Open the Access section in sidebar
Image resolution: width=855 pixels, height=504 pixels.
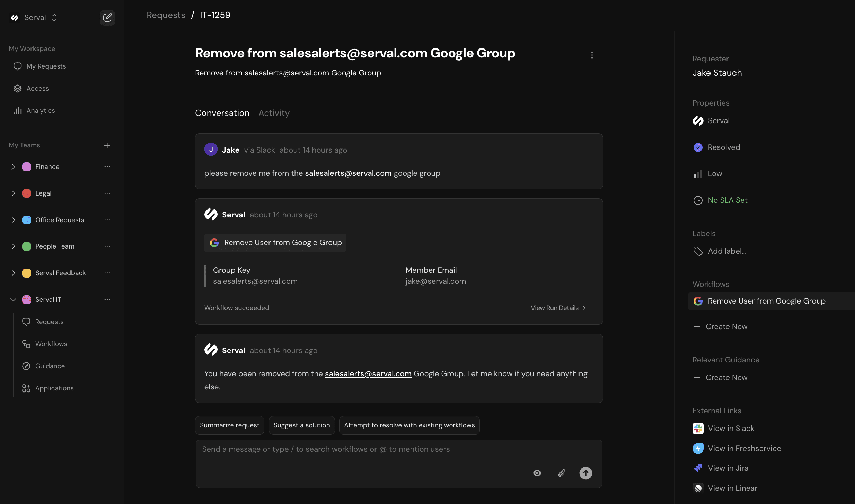click(18, 88)
